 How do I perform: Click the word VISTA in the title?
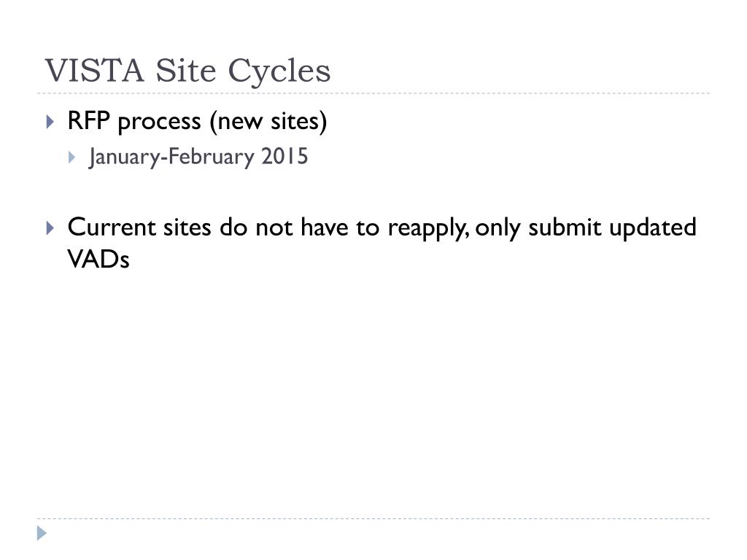click(x=94, y=71)
